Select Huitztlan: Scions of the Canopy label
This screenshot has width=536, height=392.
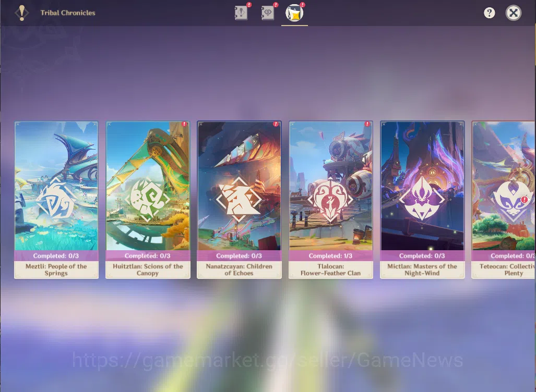click(x=148, y=269)
